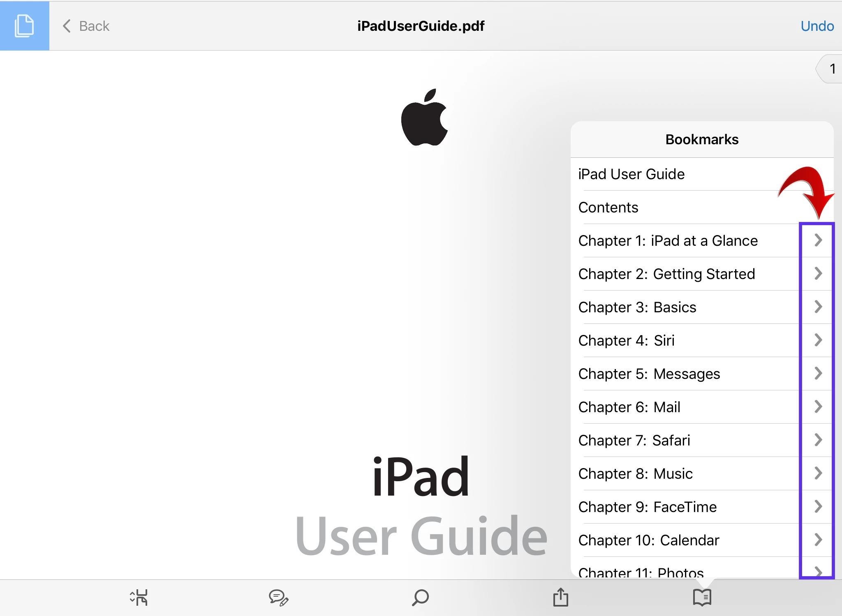This screenshot has width=842, height=616.
Task: Expand the Chapter 7: Safari chevron
Action: pyautogui.click(x=818, y=440)
